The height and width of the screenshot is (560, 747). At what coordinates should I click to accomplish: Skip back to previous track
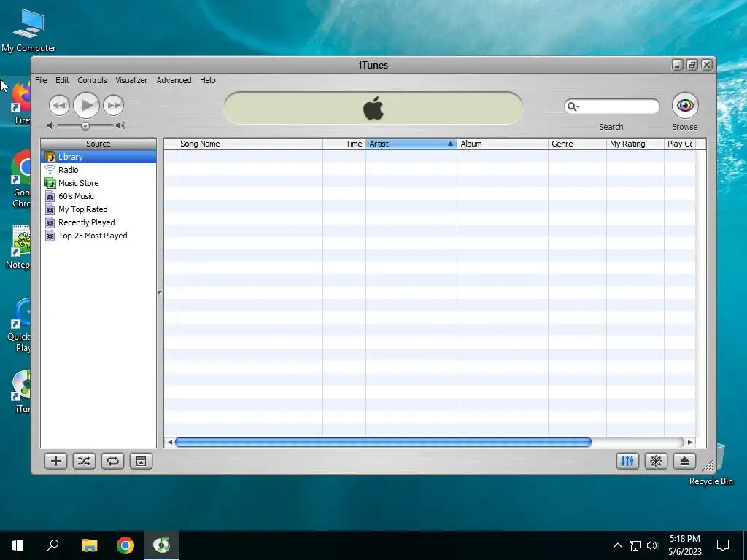point(59,105)
